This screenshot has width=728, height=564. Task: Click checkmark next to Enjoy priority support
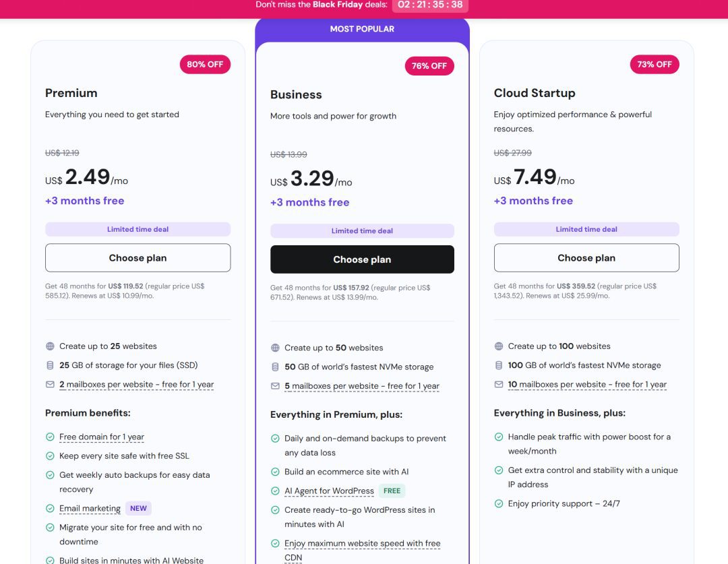coord(499,503)
